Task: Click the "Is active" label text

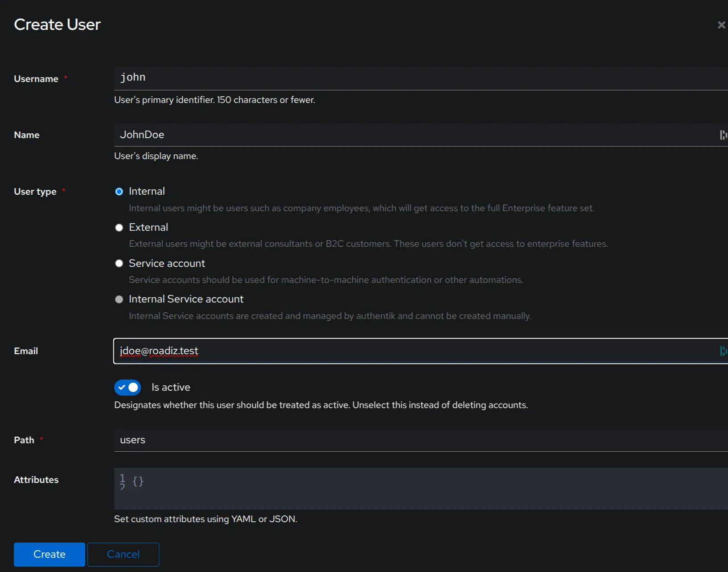Action: tap(171, 387)
